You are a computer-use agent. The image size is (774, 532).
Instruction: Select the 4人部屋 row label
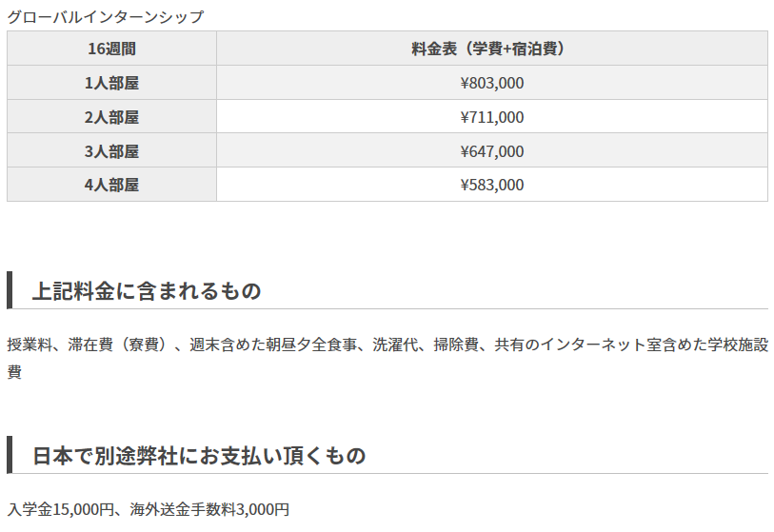[x=111, y=185]
